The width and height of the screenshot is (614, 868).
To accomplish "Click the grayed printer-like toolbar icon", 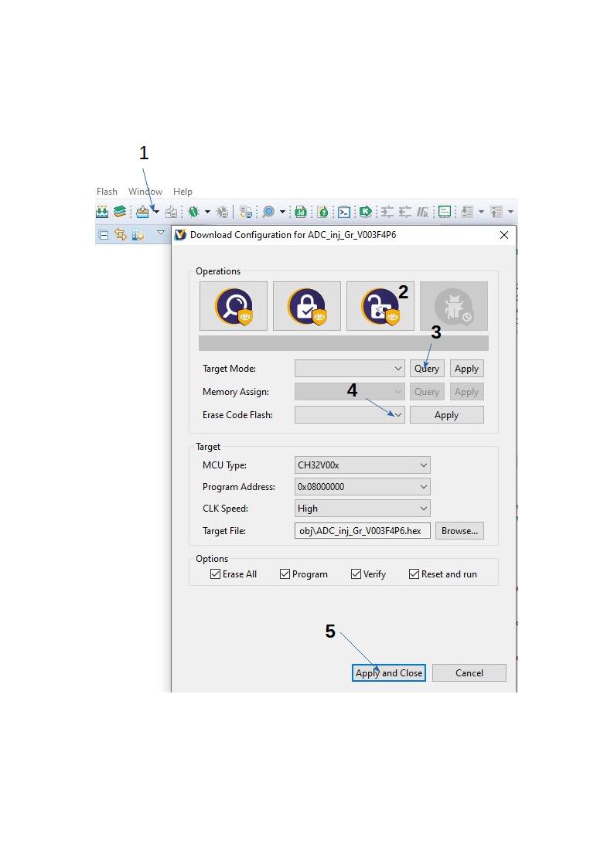I will pos(171,212).
